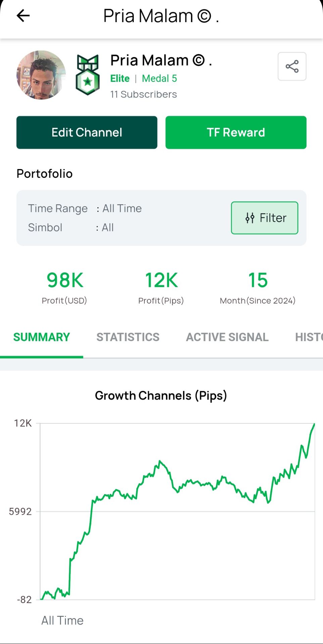Screen dimensions: 323x644
Task: Tap the Elite rank label
Action: tap(120, 78)
